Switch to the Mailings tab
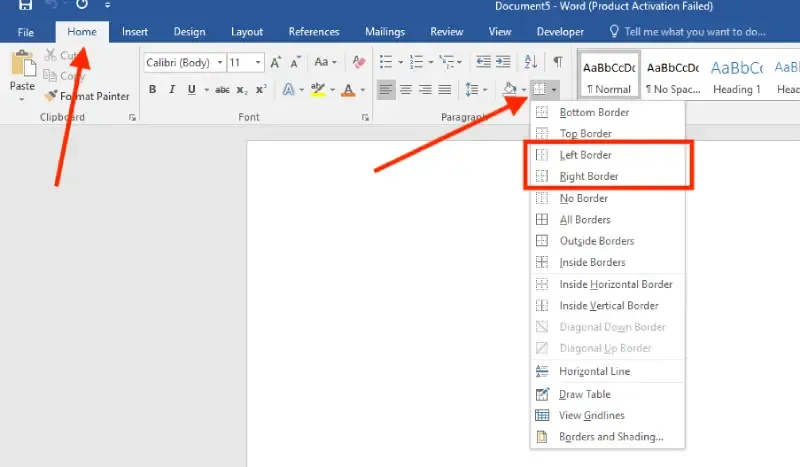Viewport: 800px width, 467px height. click(385, 32)
